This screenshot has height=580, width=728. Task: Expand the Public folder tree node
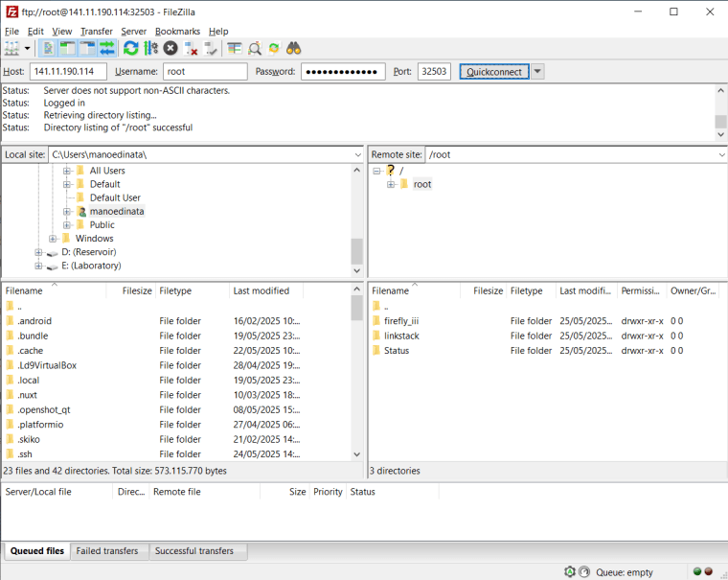[67, 225]
